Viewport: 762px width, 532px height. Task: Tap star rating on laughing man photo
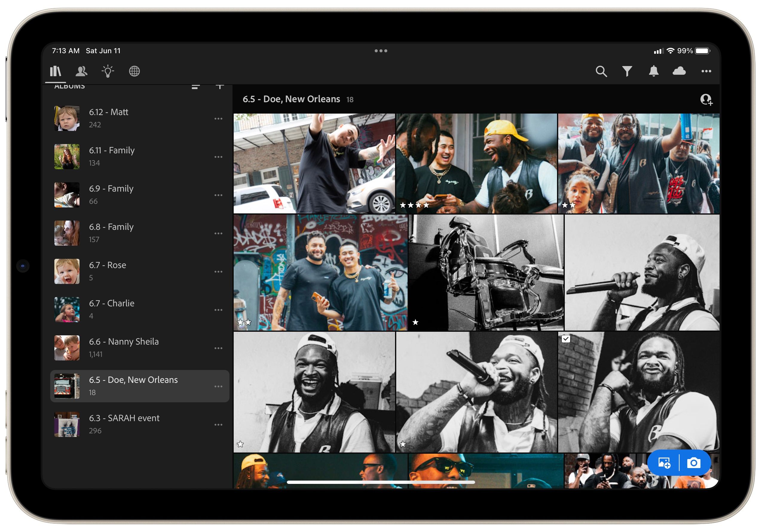point(241,444)
